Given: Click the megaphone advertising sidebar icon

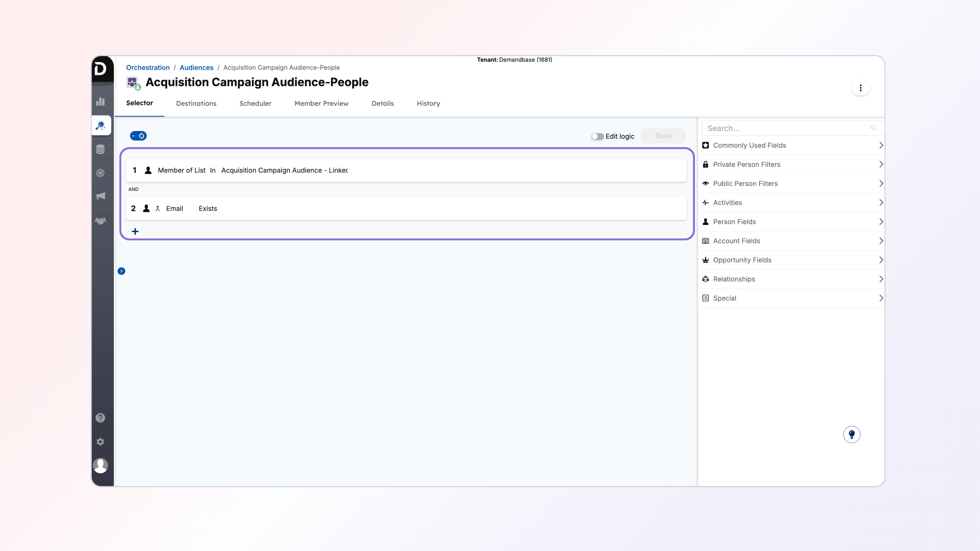Looking at the screenshot, I should 101,196.
